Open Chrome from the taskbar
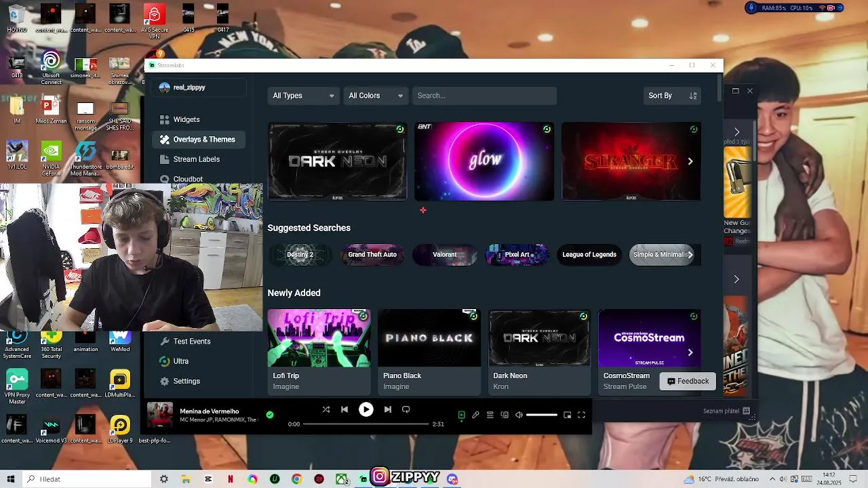The height and width of the screenshot is (488, 868). coord(296,479)
